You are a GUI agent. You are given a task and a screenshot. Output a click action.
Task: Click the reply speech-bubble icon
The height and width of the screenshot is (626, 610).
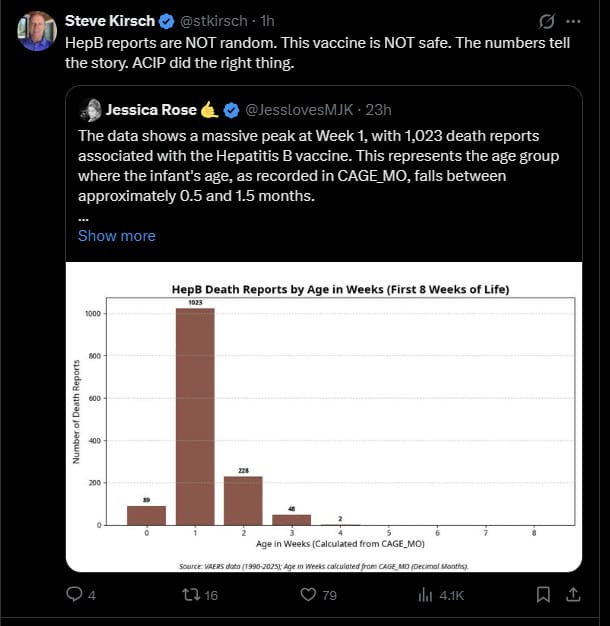tap(74, 594)
